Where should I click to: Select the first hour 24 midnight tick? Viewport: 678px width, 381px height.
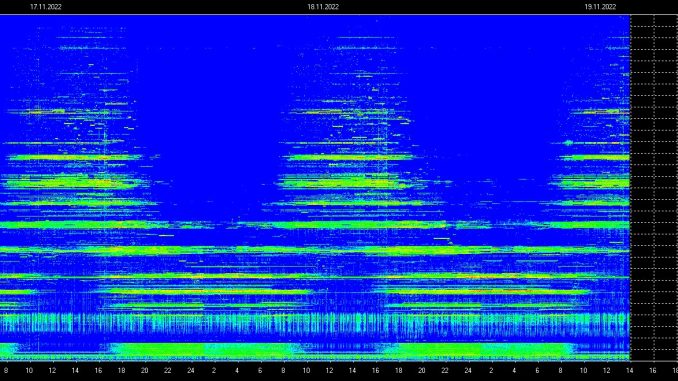click(x=191, y=371)
